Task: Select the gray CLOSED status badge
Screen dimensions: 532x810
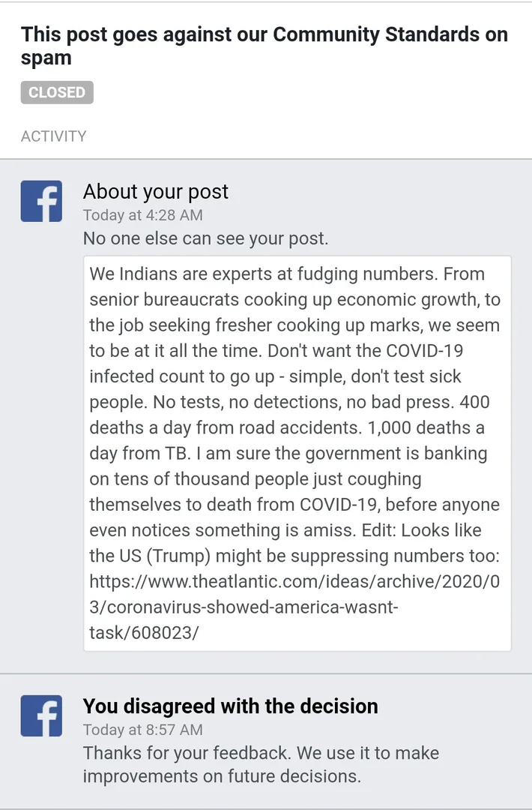Action: [57, 92]
